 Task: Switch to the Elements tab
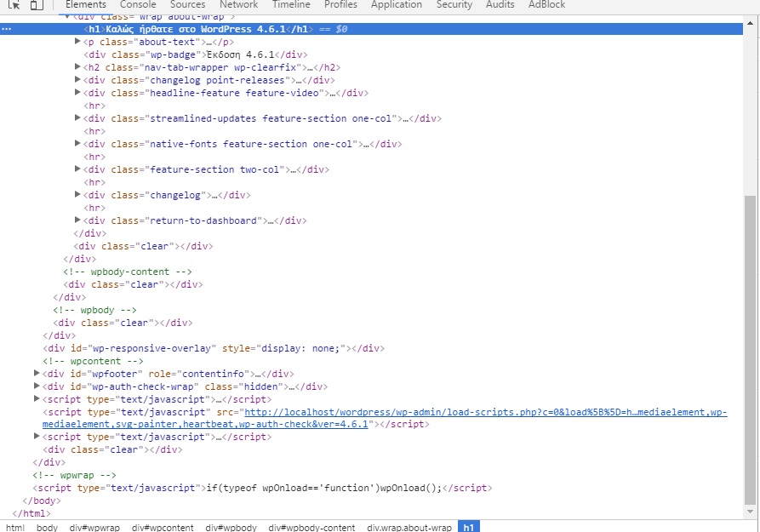(86, 5)
